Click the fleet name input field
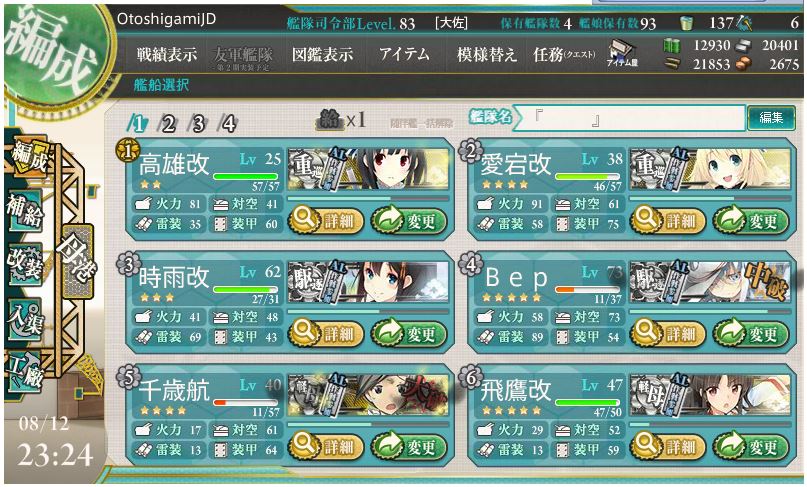The height and width of the screenshot is (487, 807). [x=629, y=119]
